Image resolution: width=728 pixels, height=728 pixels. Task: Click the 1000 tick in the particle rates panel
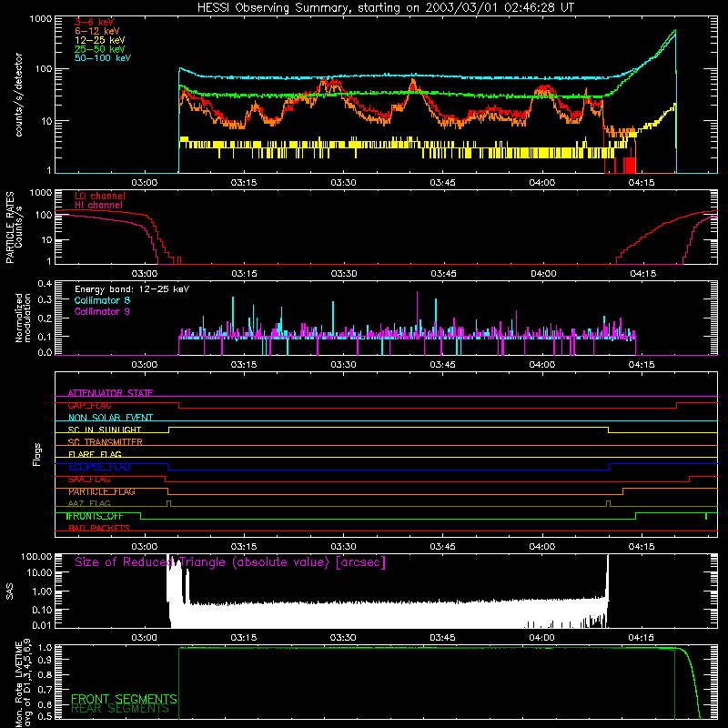(40, 193)
